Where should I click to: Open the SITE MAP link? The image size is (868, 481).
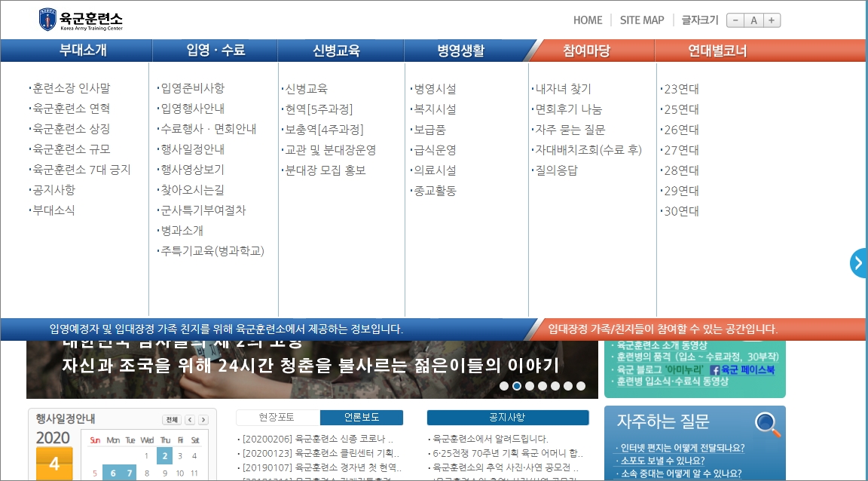point(642,20)
